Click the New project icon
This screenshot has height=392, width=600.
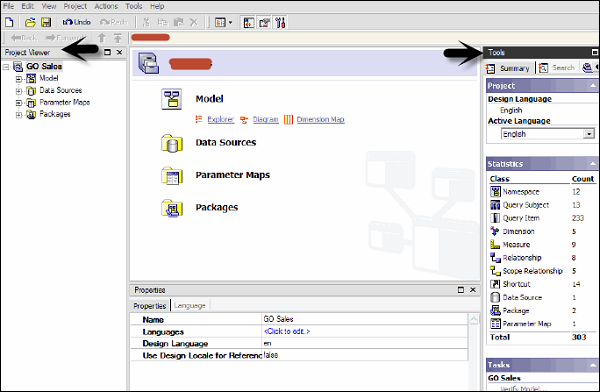tap(9, 23)
